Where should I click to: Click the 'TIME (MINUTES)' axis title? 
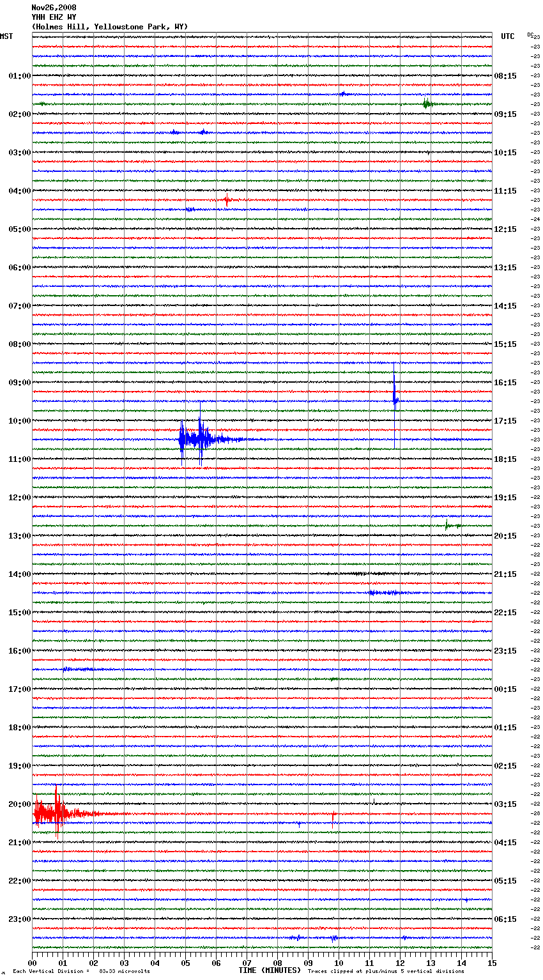click(x=270, y=970)
